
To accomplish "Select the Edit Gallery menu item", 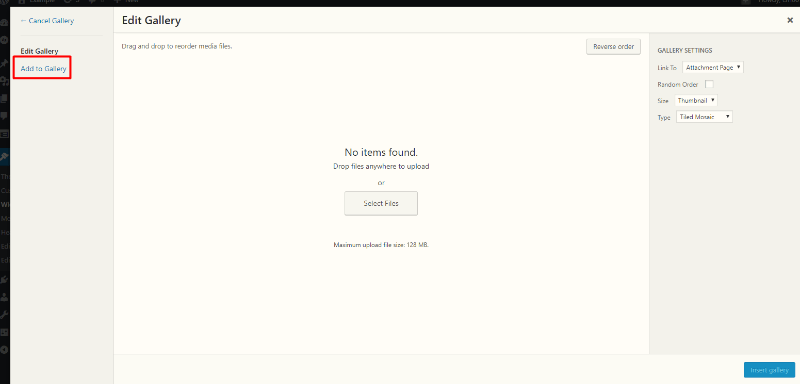I will (39, 52).
